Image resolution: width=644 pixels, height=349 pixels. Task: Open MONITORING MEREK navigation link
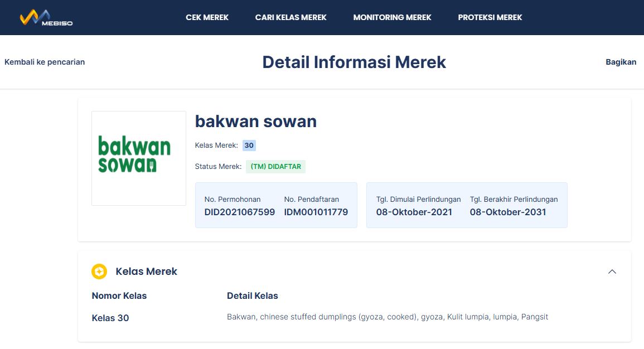click(392, 18)
